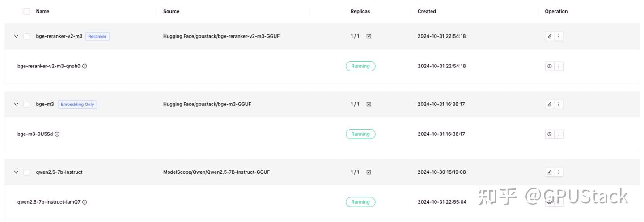Image resolution: width=644 pixels, height=222 pixels.
Task: Select all models with header checkbox
Action: (27, 12)
